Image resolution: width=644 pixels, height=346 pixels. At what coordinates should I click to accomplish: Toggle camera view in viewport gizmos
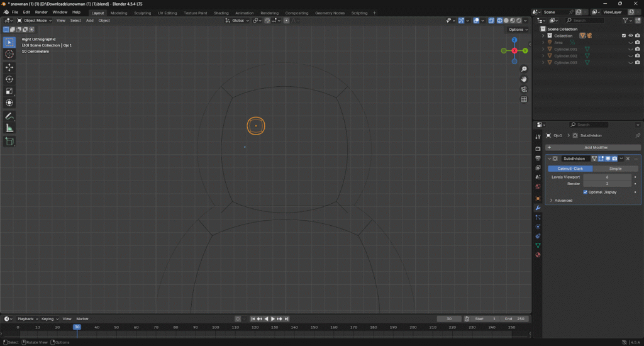tap(524, 89)
